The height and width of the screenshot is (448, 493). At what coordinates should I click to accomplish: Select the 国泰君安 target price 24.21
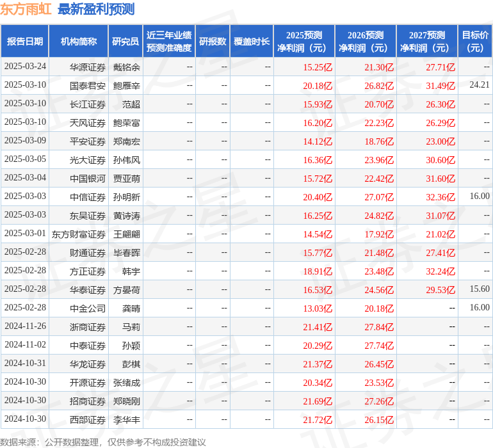coord(479,85)
